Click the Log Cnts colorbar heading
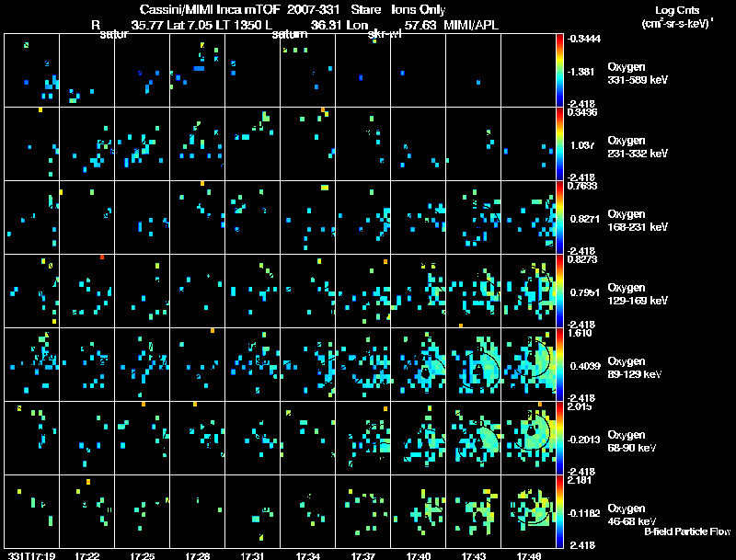The height and width of the screenshot is (560, 736). pos(677,10)
